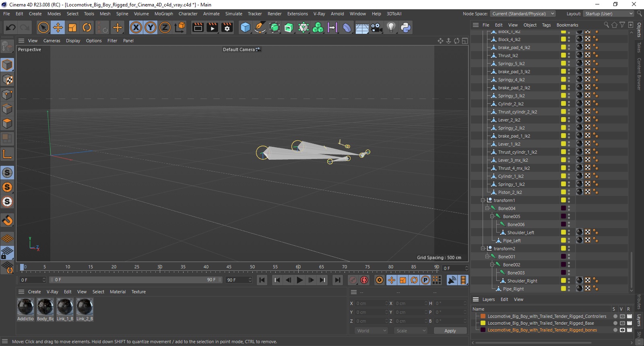Select the Rotate tool in top toolbar
This screenshot has width=644, height=346.
87,27
